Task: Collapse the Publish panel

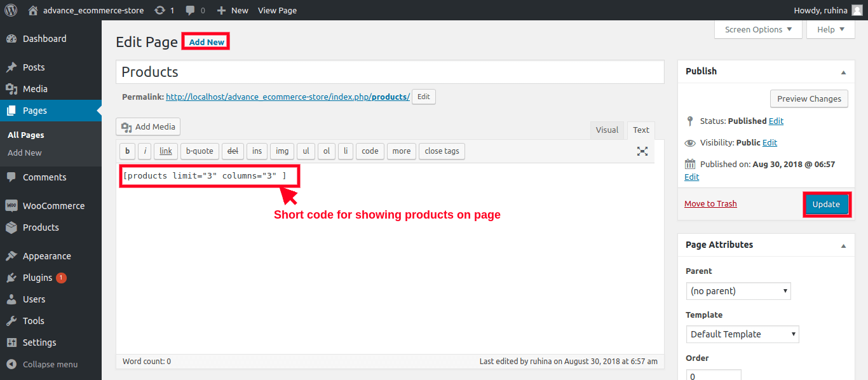Action: pyautogui.click(x=843, y=72)
